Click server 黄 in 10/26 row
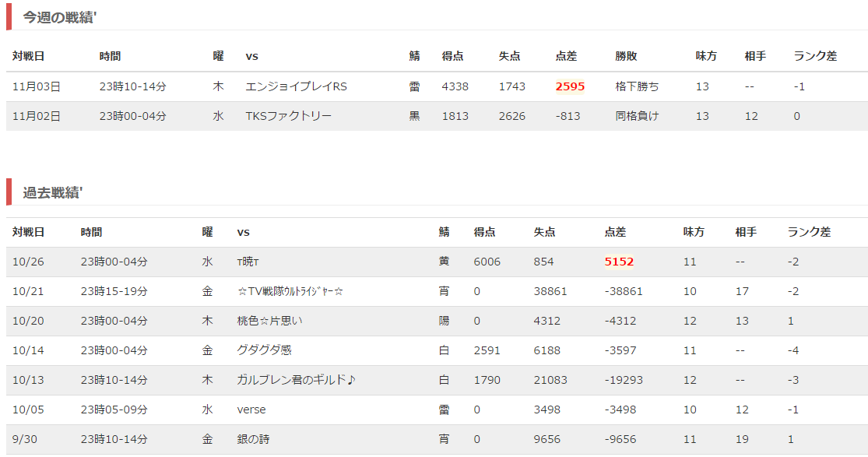 [444, 262]
